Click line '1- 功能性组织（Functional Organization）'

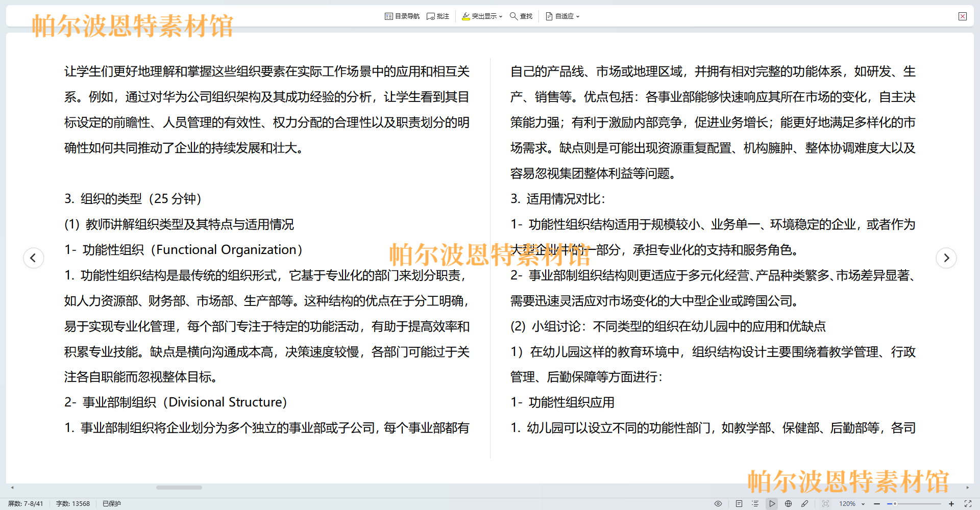(184, 250)
